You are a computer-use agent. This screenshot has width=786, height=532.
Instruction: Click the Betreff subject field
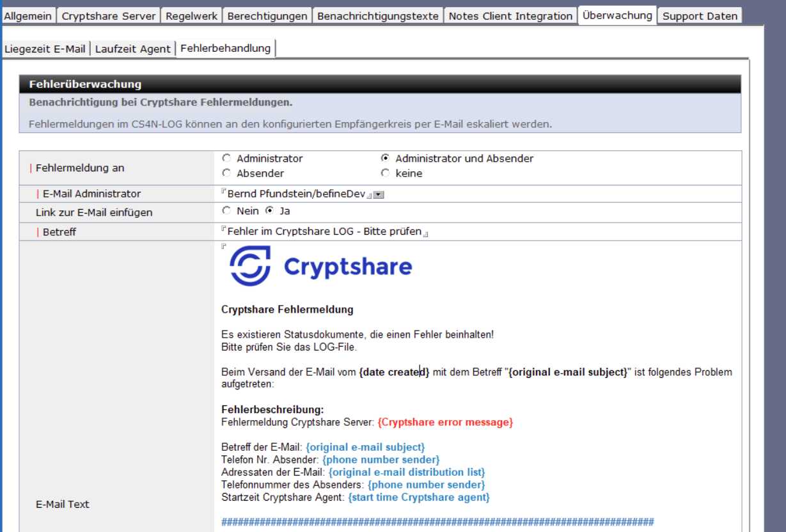(x=324, y=231)
